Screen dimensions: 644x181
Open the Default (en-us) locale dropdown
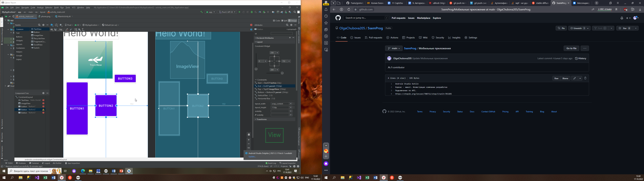111,25
